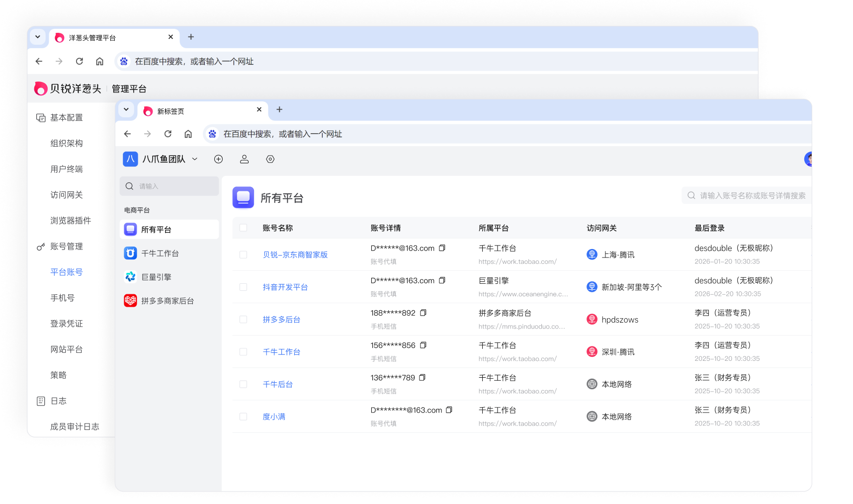Open 拼多多商家后台 in the platform sidebar
The image size is (853, 504).
(x=167, y=301)
